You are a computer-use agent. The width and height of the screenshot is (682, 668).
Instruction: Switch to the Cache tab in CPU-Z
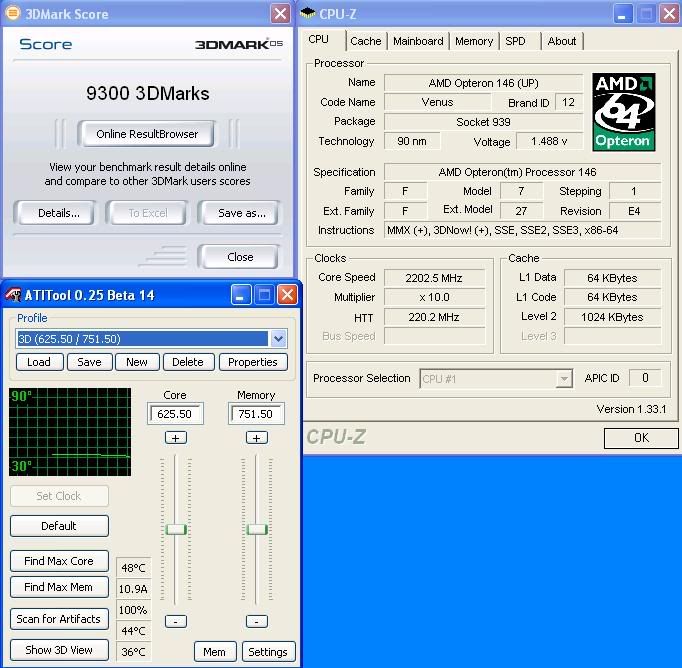click(x=365, y=41)
